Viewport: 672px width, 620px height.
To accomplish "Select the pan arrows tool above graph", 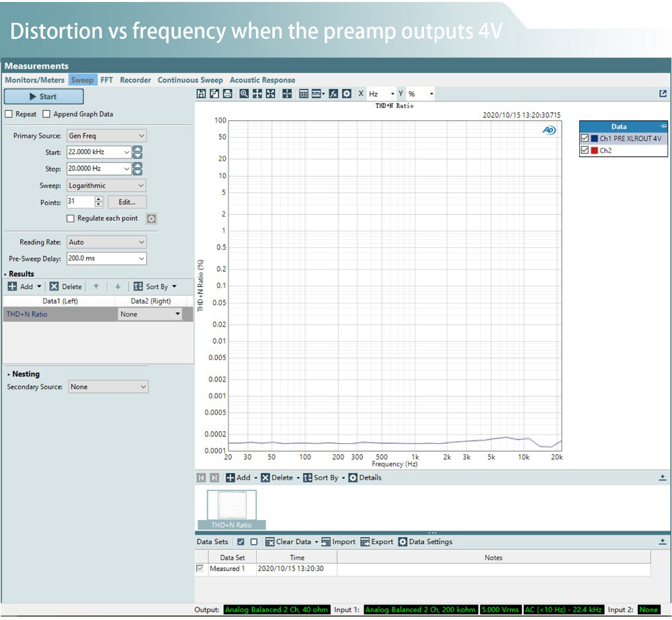I will 257,94.
